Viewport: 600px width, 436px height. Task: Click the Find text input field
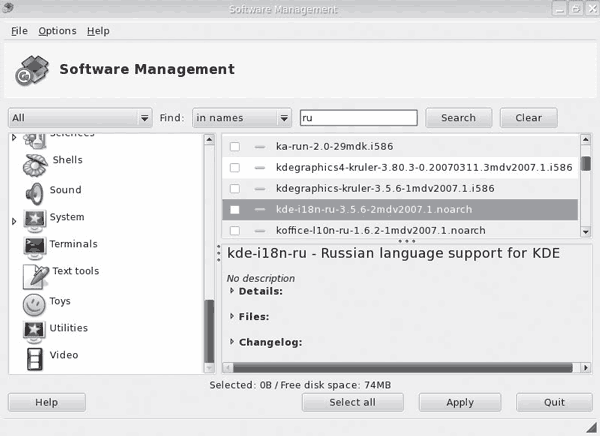357,118
